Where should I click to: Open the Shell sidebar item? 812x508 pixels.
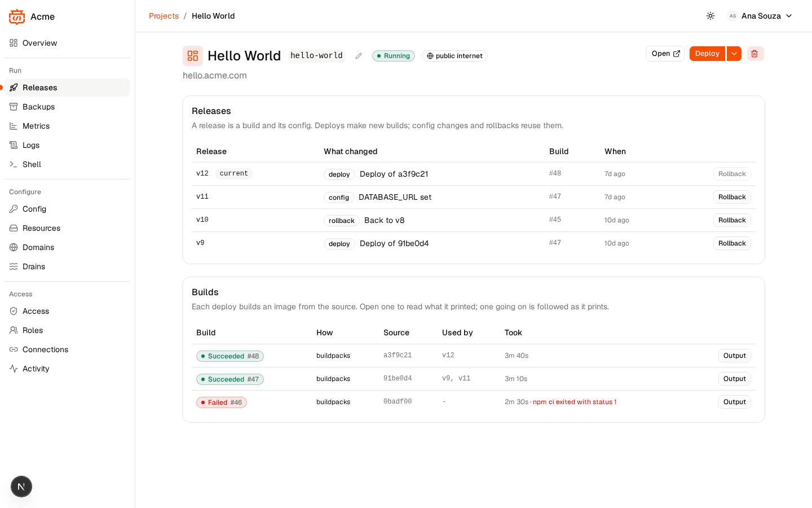click(x=68, y=164)
